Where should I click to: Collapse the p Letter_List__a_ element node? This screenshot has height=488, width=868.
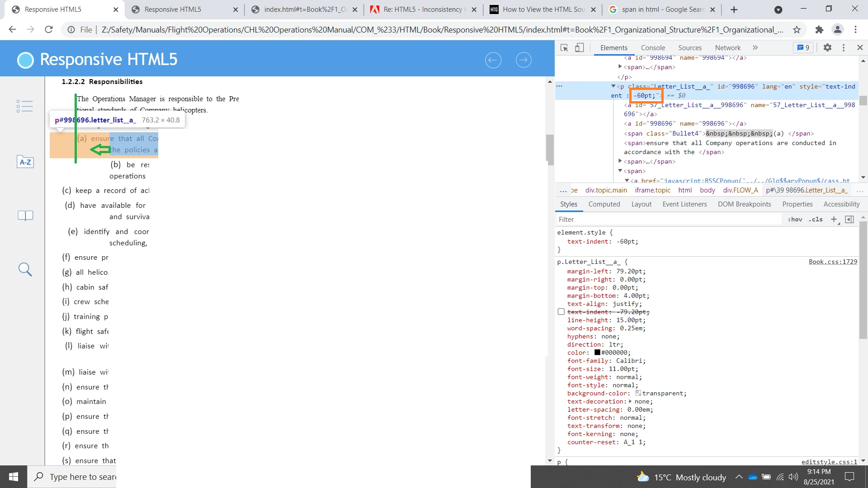pyautogui.click(x=613, y=86)
